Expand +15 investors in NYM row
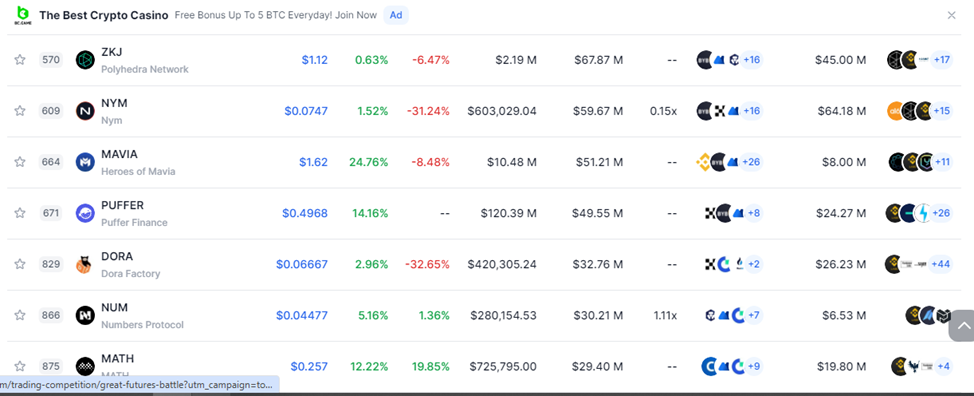This screenshot has height=396, width=974. click(x=942, y=110)
